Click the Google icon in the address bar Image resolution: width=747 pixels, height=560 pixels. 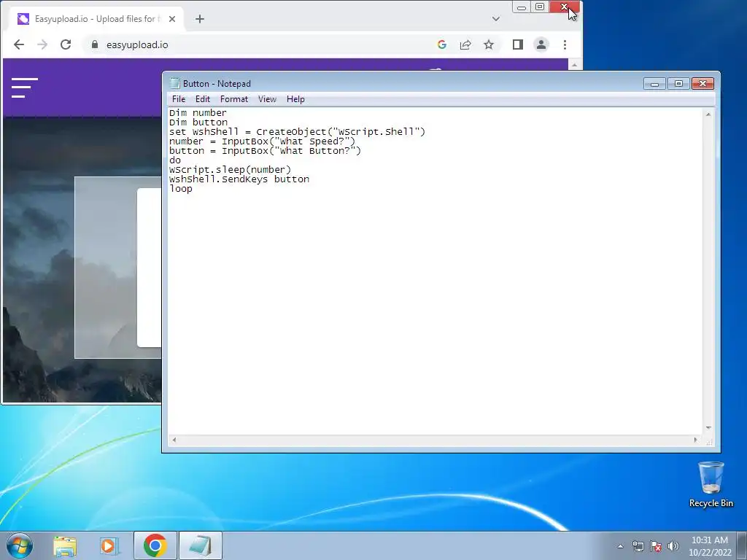tap(441, 44)
